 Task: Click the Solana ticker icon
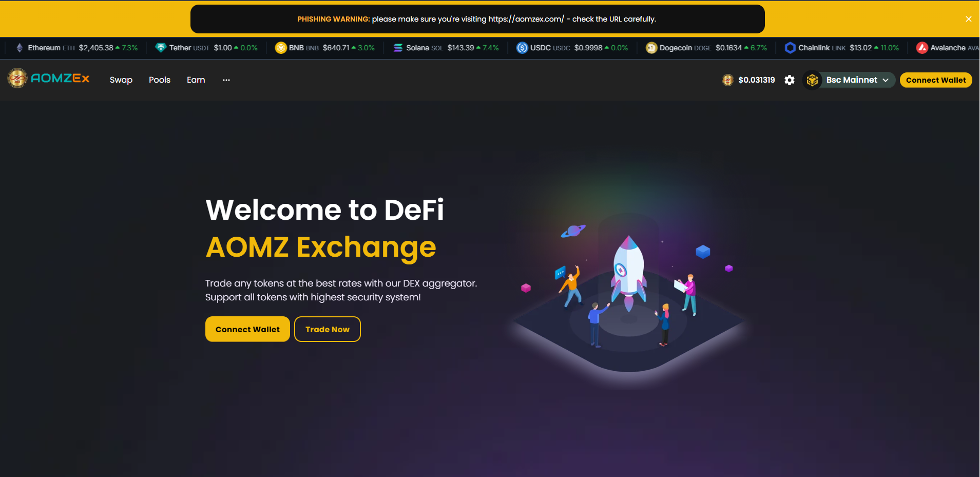398,48
